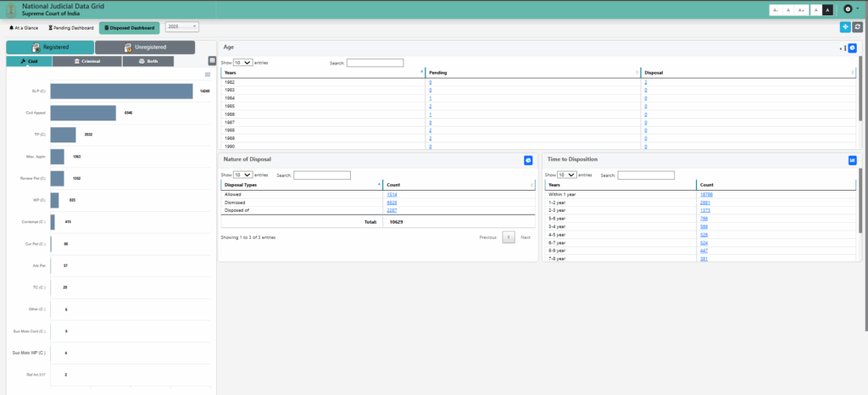
Task: Open the Disposed Dashboard tab
Action: pos(130,28)
